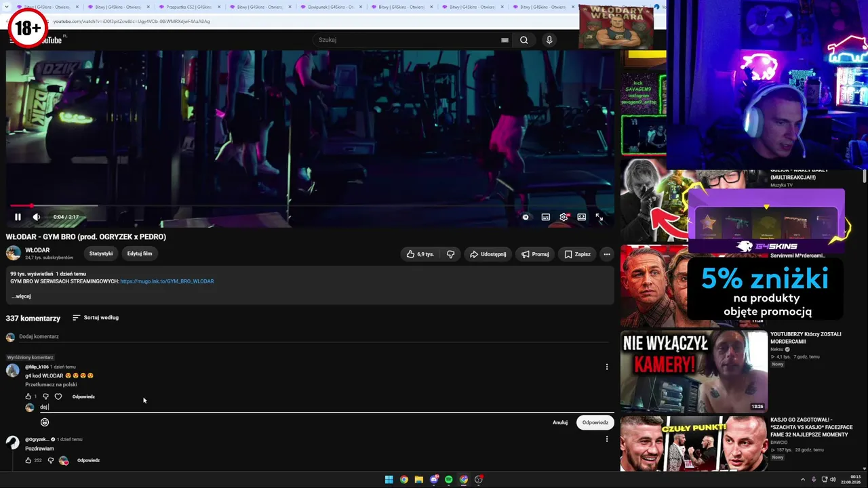The image size is (868, 488).
Task: Open File Explorer from the taskbar
Action: point(419,480)
